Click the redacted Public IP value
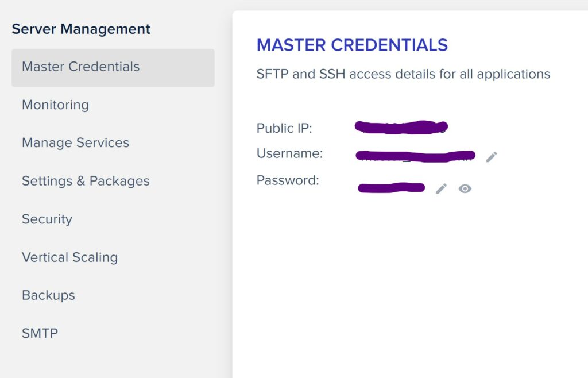This screenshot has width=588, height=378. (x=401, y=127)
